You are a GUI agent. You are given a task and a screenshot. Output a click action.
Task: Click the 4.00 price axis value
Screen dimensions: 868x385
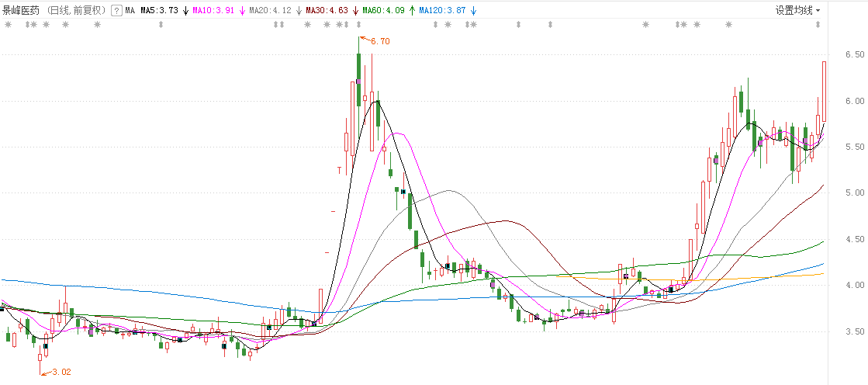[855, 286]
